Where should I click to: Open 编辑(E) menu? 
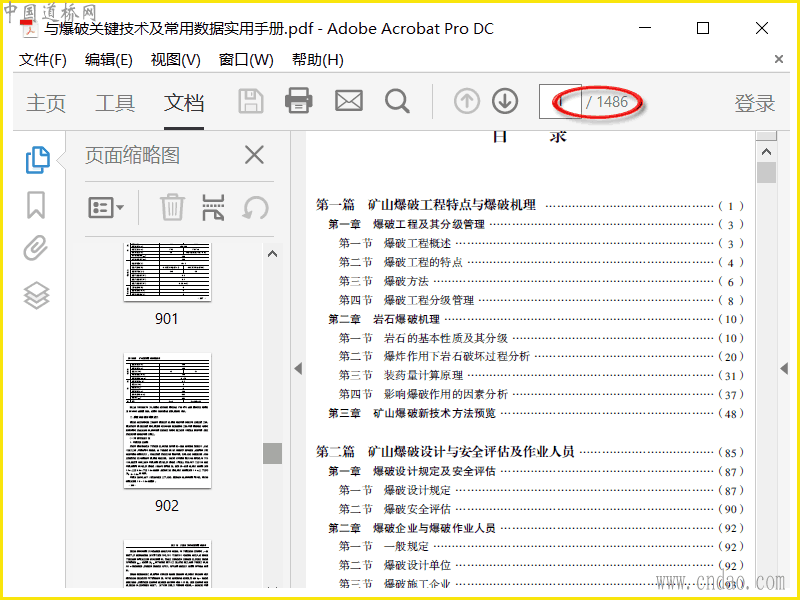(109, 60)
